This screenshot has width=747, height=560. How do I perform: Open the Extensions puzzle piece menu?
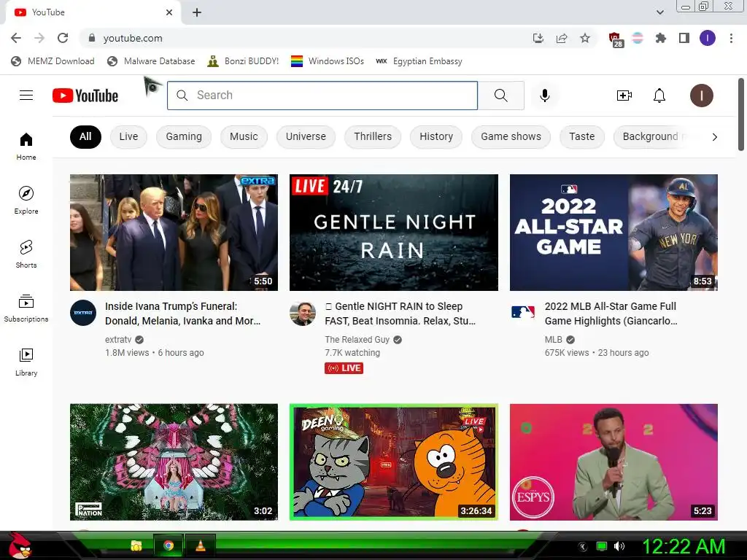click(661, 38)
